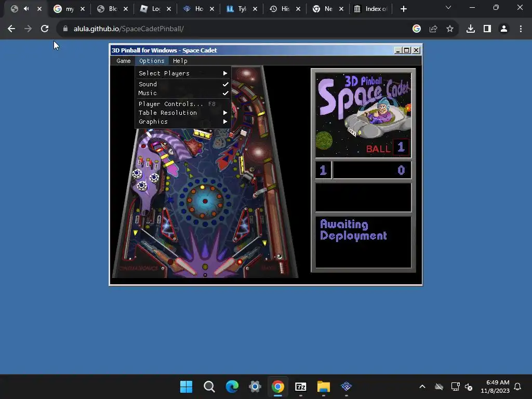Toggle the Sound option off
The height and width of the screenshot is (399, 532).
point(183,84)
